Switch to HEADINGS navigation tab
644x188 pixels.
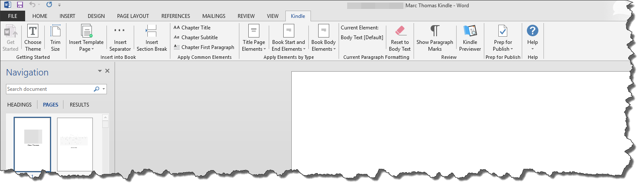(20, 105)
